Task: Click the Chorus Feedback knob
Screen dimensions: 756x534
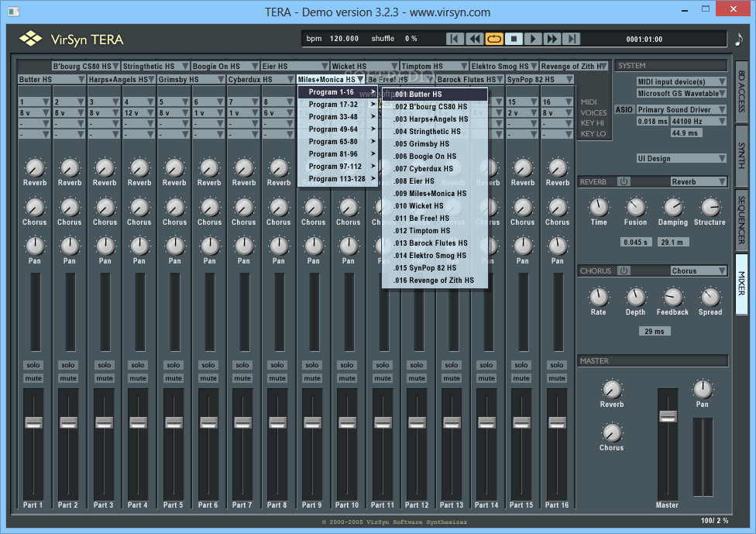Action: (x=673, y=297)
